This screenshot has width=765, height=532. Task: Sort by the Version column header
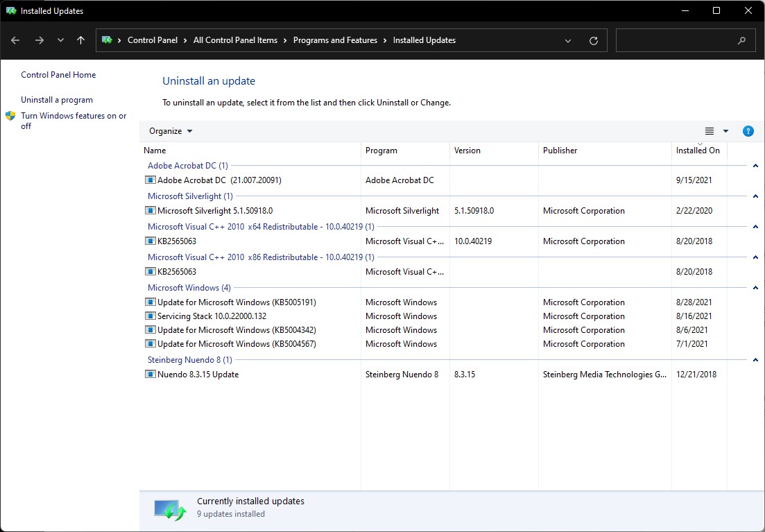(494, 151)
